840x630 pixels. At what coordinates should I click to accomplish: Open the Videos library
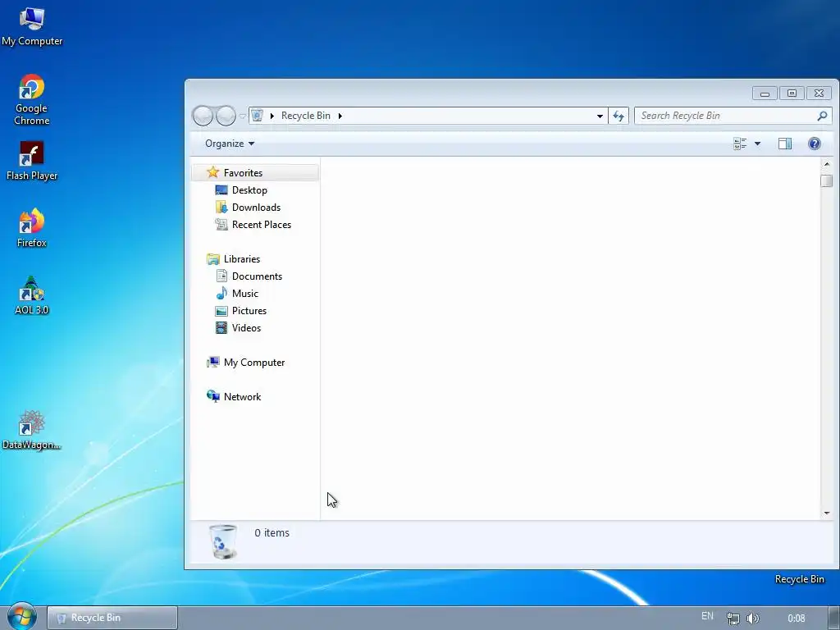tap(246, 328)
